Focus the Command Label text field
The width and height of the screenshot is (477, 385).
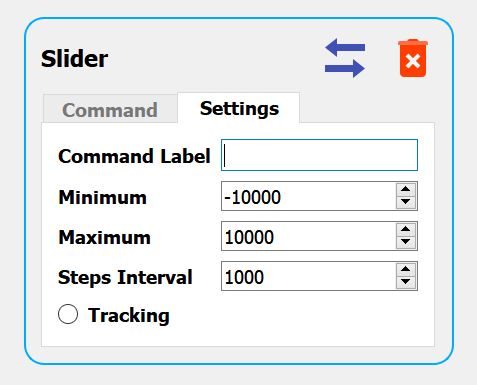[319, 155]
